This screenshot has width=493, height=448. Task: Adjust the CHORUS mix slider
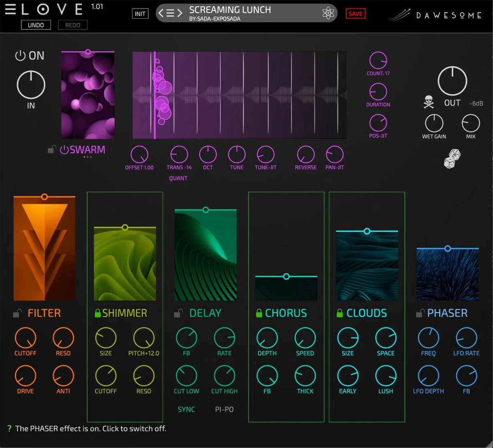pos(286,277)
